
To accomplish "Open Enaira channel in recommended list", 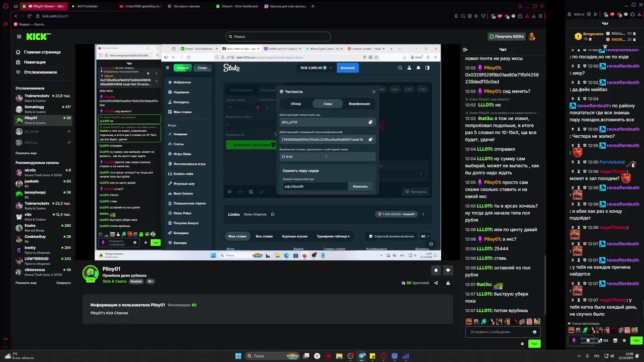I will point(44,227).
